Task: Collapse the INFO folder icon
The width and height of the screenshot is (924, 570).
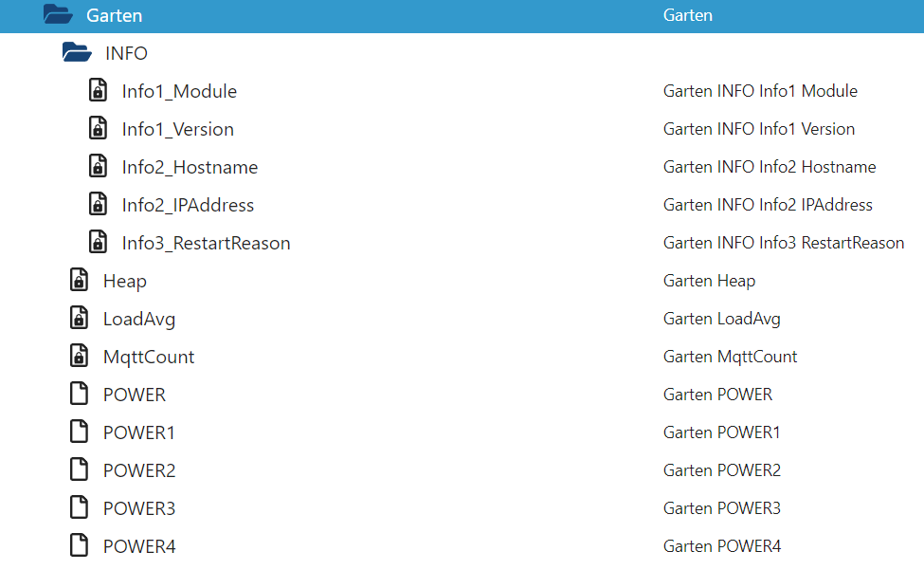Action: pyautogui.click(x=77, y=52)
